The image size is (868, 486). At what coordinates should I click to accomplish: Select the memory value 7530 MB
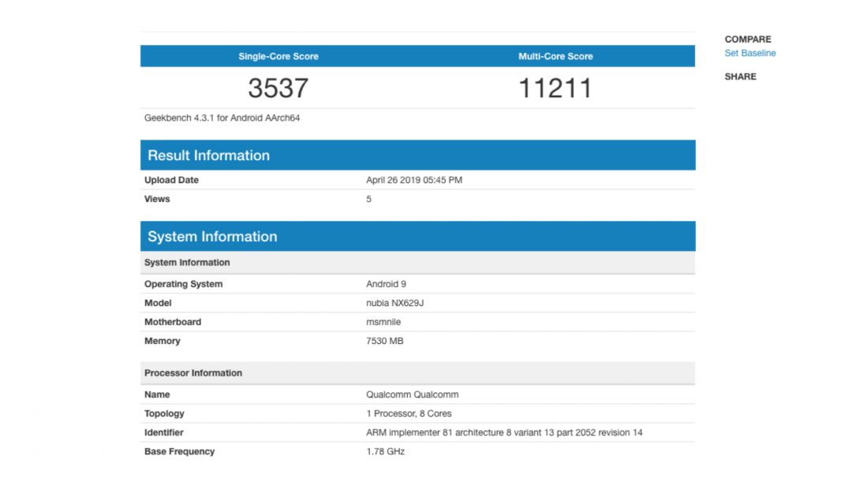(x=385, y=341)
